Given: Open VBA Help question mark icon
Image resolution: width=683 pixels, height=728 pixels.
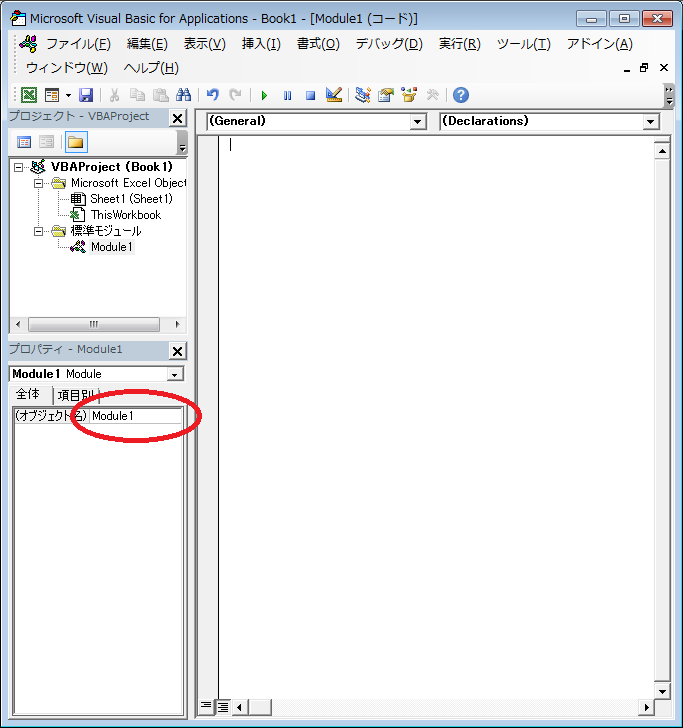Looking at the screenshot, I should pyautogui.click(x=461, y=95).
